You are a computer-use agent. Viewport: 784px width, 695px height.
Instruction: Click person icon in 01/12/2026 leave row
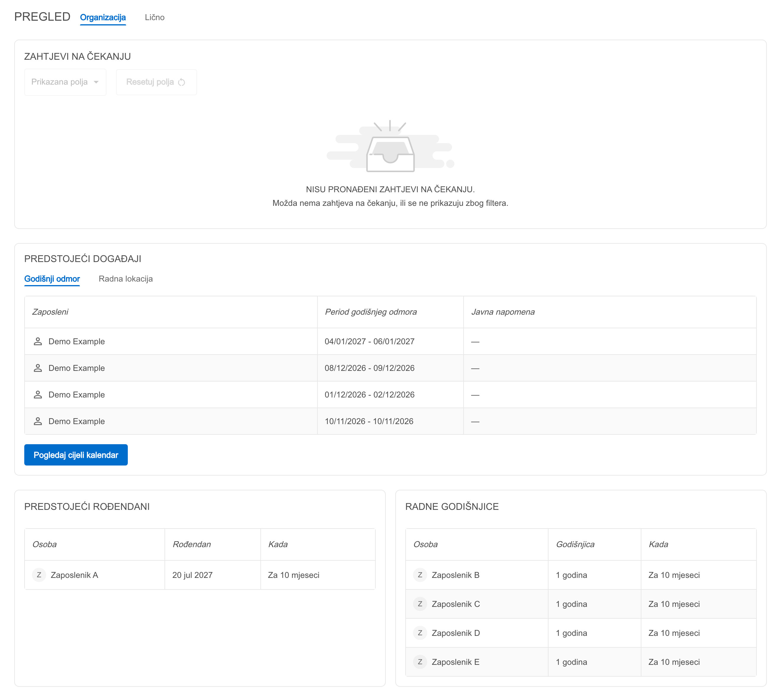pos(38,395)
